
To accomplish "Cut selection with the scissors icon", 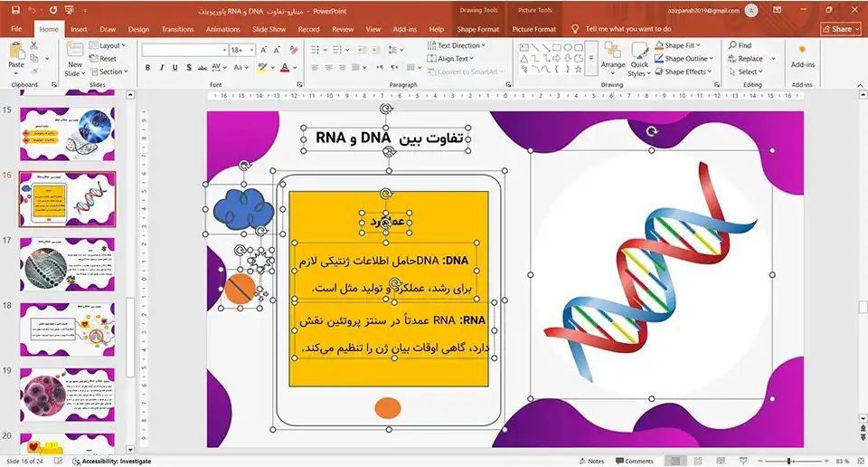I will coord(33,45).
